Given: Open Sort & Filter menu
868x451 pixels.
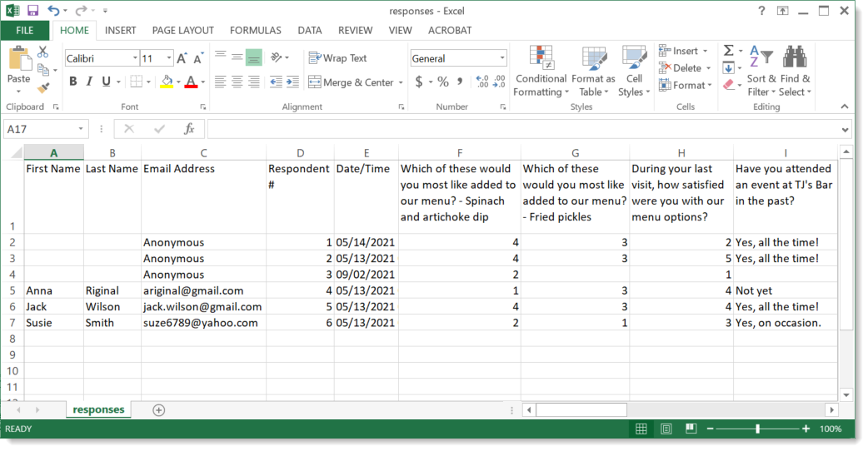Looking at the screenshot, I should pyautogui.click(x=761, y=72).
